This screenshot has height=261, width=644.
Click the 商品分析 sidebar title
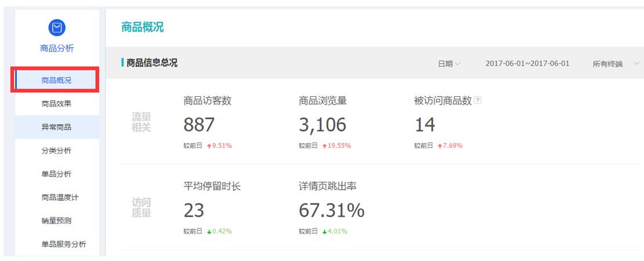[57, 48]
